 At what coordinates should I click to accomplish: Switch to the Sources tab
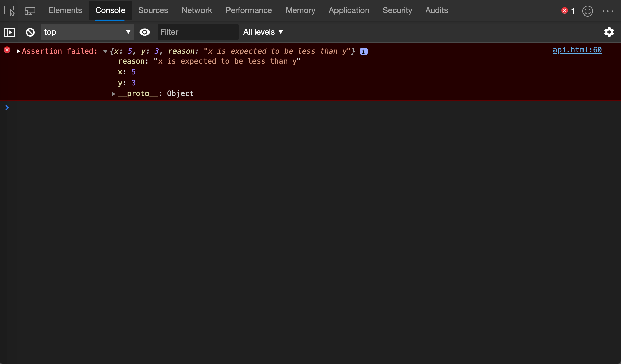click(x=153, y=10)
